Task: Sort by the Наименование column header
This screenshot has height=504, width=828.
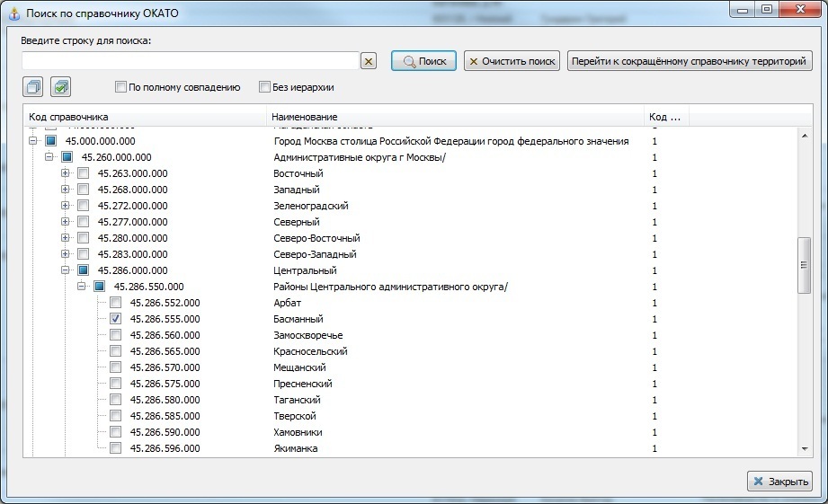Action: tap(454, 117)
